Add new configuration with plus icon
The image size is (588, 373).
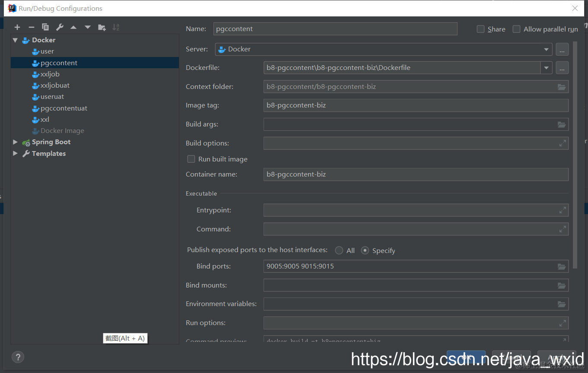coord(17,27)
